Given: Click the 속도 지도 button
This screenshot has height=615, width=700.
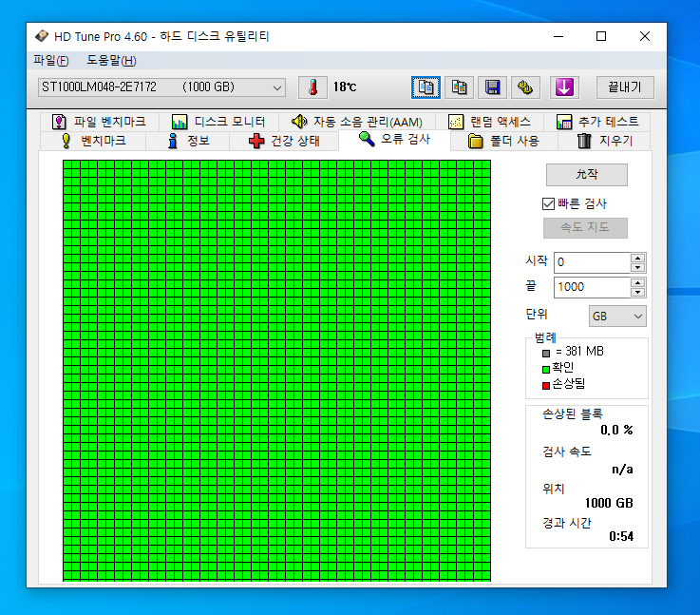Looking at the screenshot, I should (x=585, y=228).
